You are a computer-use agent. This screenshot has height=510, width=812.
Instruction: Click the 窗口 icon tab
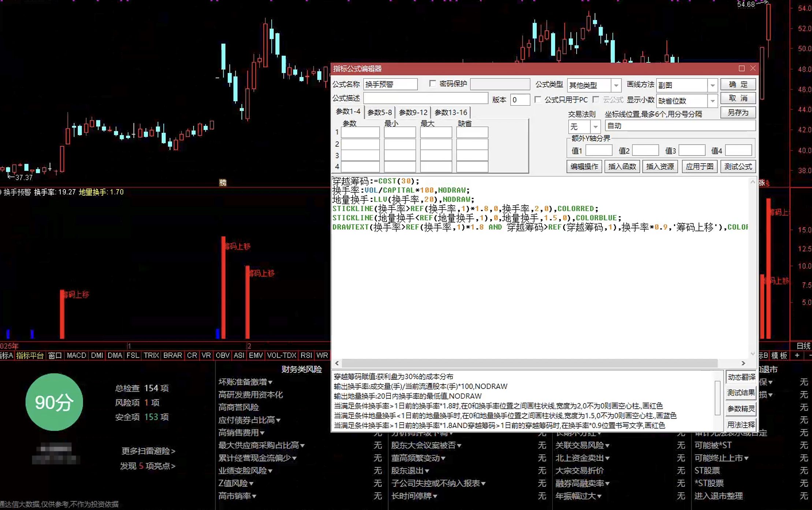pyautogui.click(x=55, y=355)
